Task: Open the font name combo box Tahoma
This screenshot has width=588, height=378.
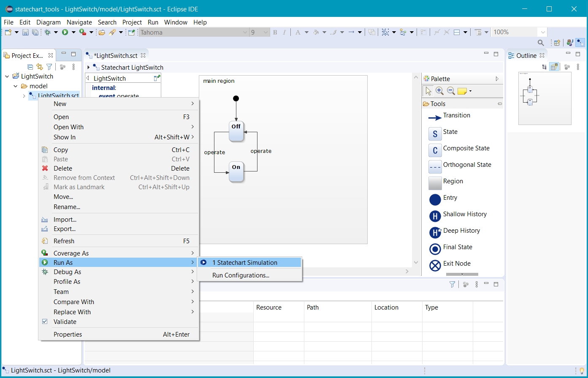Action: [x=194, y=32]
